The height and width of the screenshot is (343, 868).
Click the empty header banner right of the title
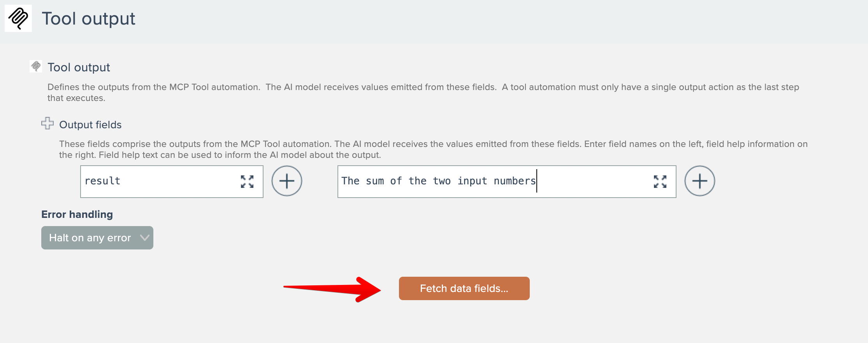point(506,19)
